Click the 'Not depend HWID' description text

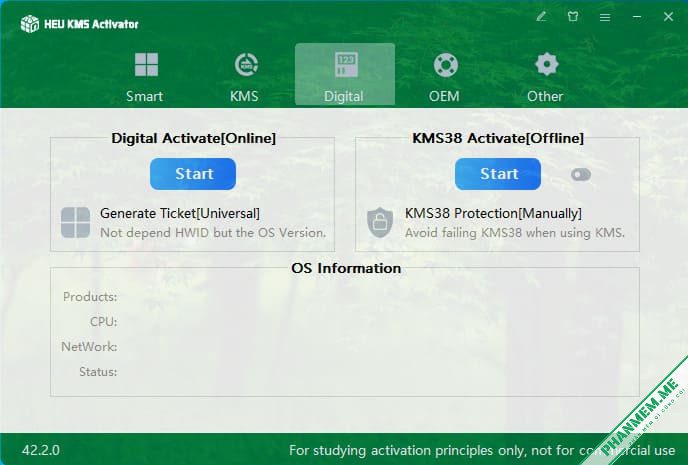pos(213,233)
